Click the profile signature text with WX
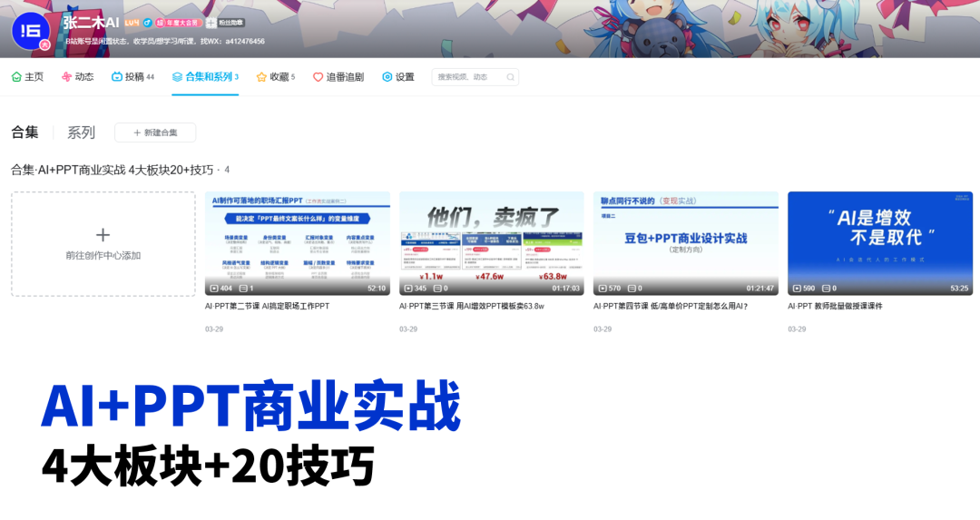The image size is (980, 520). (x=165, y=41)
